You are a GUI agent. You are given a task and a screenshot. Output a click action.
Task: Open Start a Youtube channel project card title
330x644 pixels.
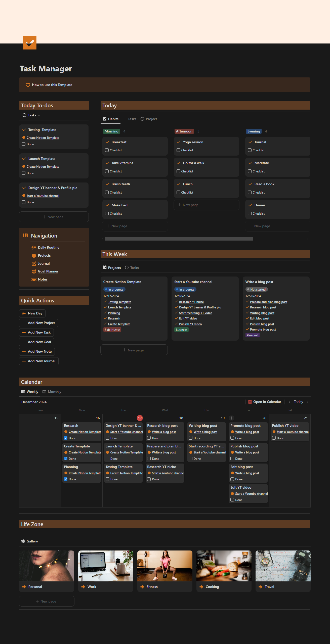tap(193, 282)
